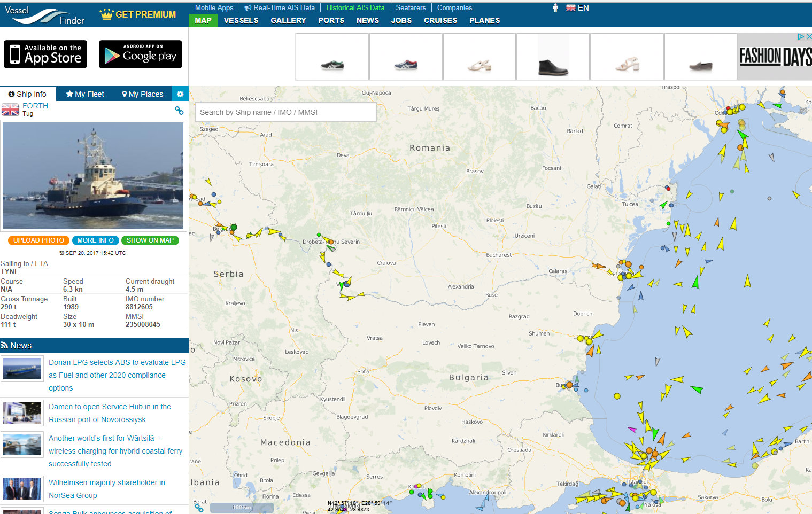Viewport: 812px width, 514px height.
Task: Open Damen news thumbnail
Action: [22, 413]
